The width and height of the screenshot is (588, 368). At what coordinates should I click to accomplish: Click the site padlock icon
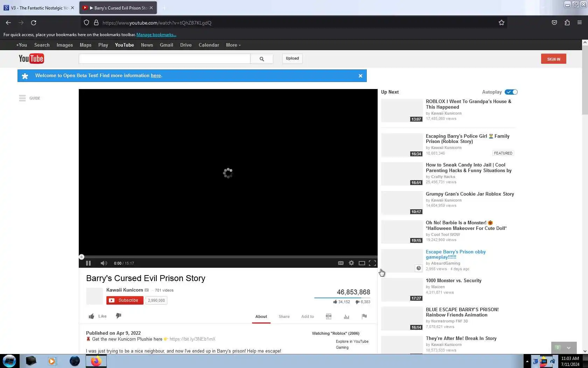[x=96, y=23]
